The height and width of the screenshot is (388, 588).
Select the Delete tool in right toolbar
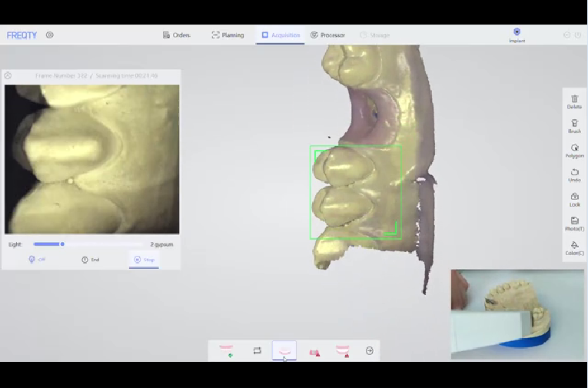pyautogui.click(x=574, y=101)
